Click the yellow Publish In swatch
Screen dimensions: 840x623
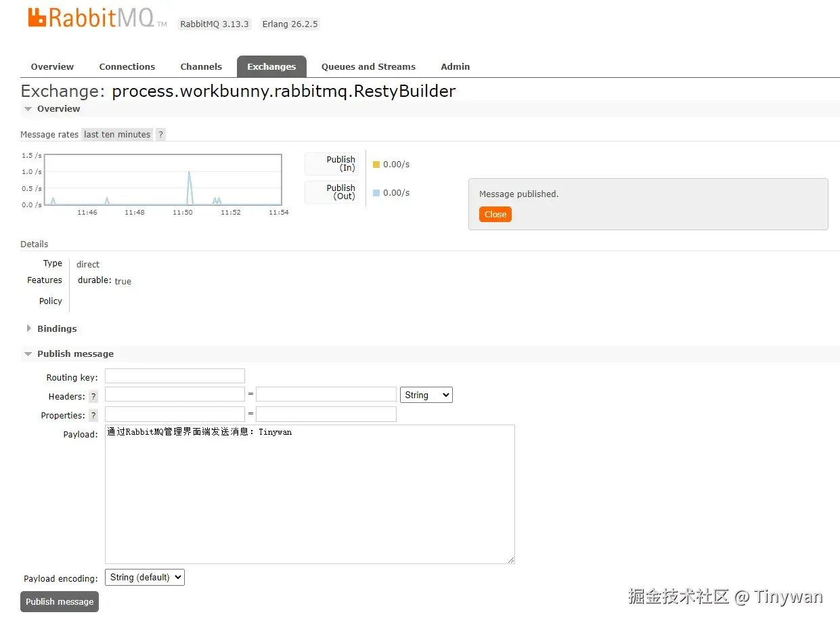click(x=376, y=164)
